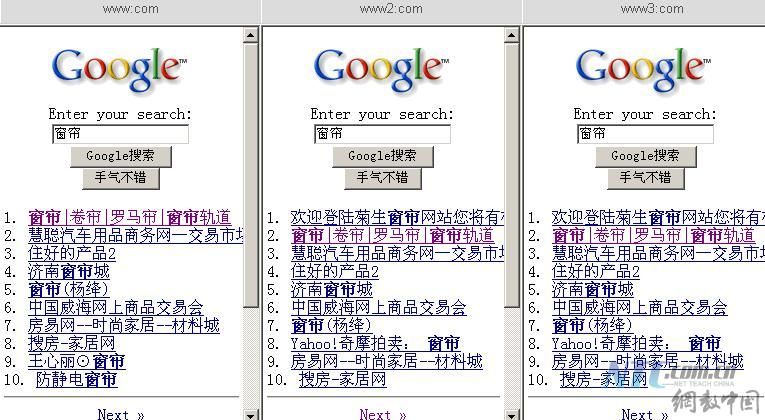Image resolution: width=765 pixels, height=420 pixels.
Task: Open result 8 搜房-家居网 in www.com pane
Action: [x=72, y=343]
